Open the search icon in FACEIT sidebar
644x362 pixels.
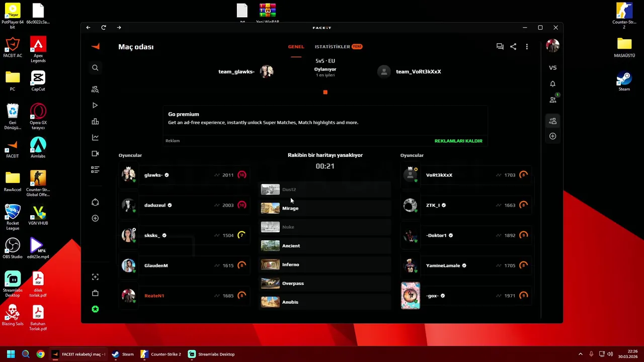click(x=95, y=67)
